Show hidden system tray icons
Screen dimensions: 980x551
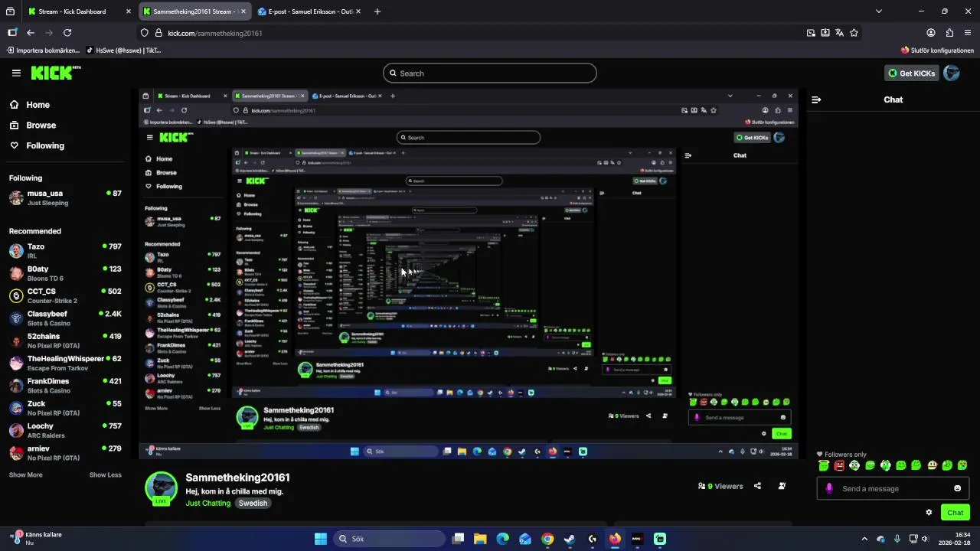[864, 539]
